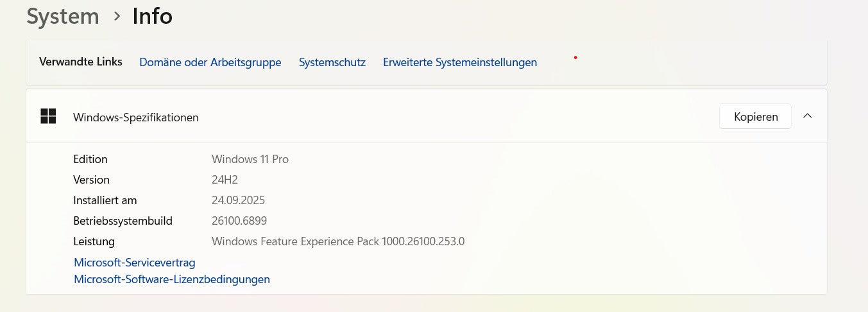Click the Installiert am label

coord(105,200)
